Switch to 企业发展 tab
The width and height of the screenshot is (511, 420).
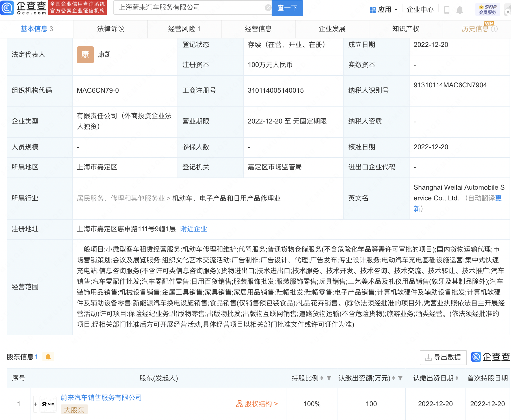point(332,29)
